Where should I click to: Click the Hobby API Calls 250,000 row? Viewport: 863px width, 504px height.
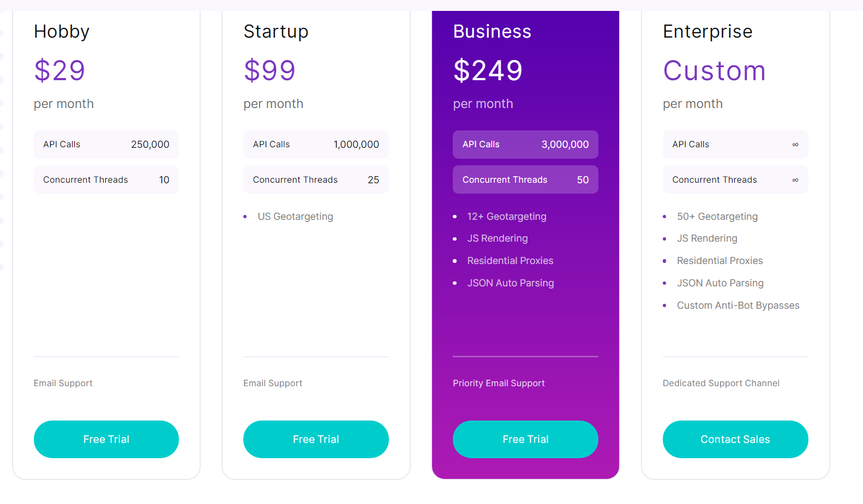pos(106,145)
